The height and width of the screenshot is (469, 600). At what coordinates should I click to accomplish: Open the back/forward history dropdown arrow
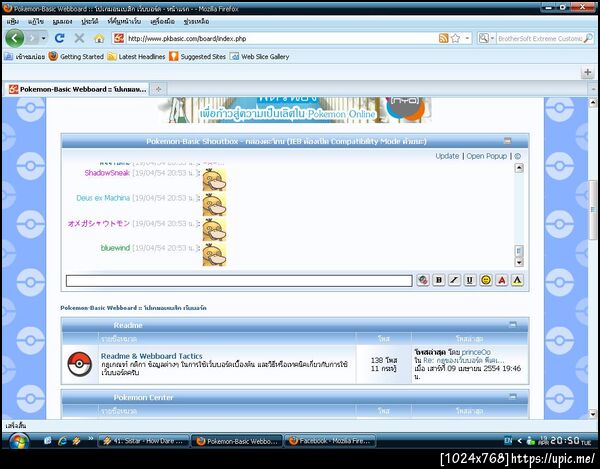click(43, 38)
